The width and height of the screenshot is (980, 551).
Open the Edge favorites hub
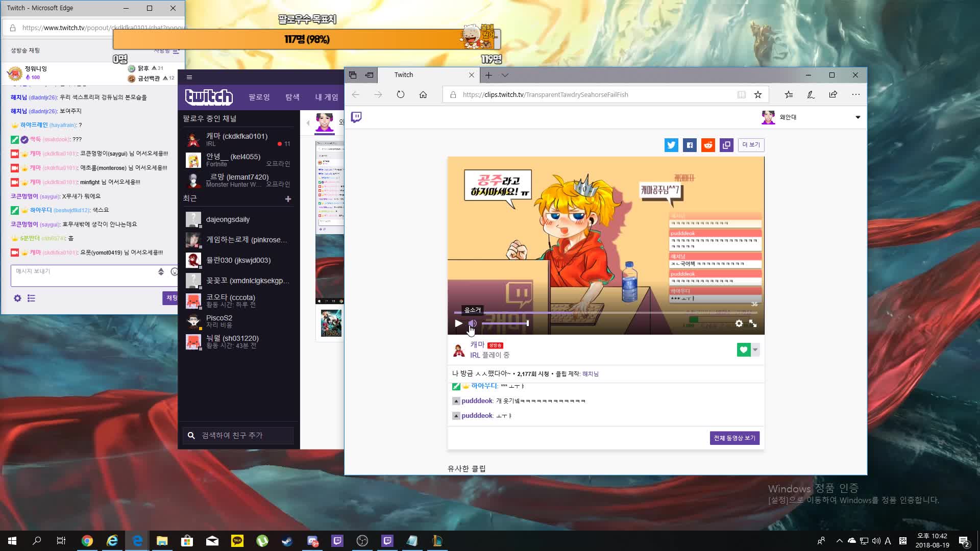[789, 94]
